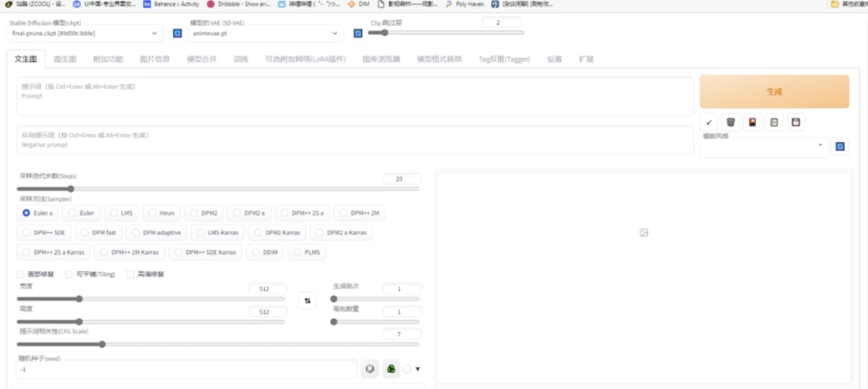Click the green recycle icon to reuse seed
The width and height of the screenshot is (868, 389).
point(391,369)
